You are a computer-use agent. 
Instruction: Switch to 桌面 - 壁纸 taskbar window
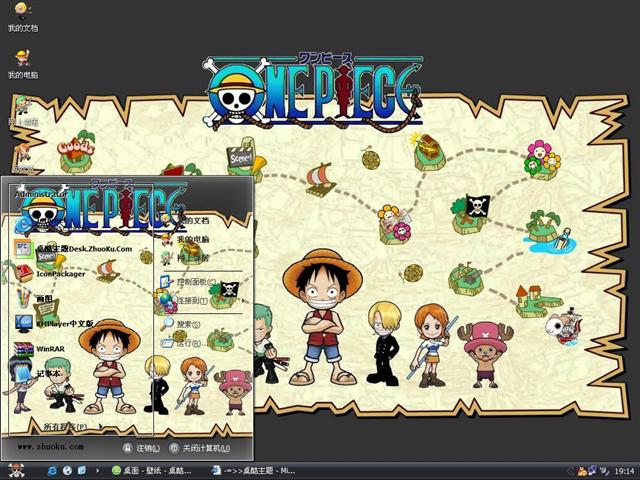point(152,471)
